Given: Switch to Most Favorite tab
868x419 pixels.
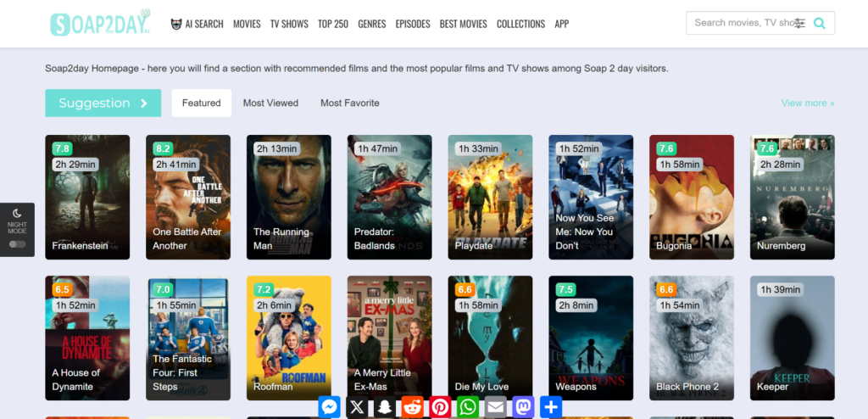Looking at the screenshot, I should coord(350,103).
